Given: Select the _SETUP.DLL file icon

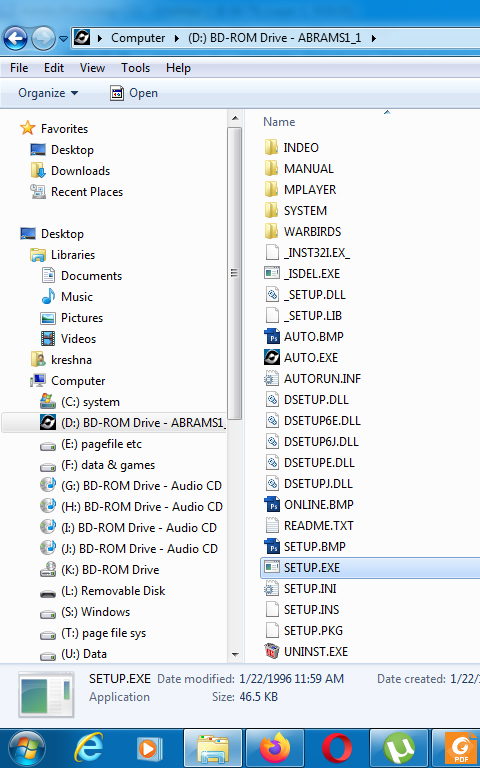Looking at the screenshot, I should click(x=271, y=294).
